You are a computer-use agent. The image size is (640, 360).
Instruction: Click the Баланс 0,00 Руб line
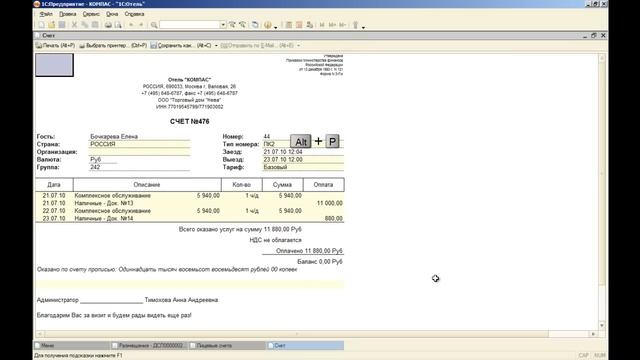(x=320, y=262)
